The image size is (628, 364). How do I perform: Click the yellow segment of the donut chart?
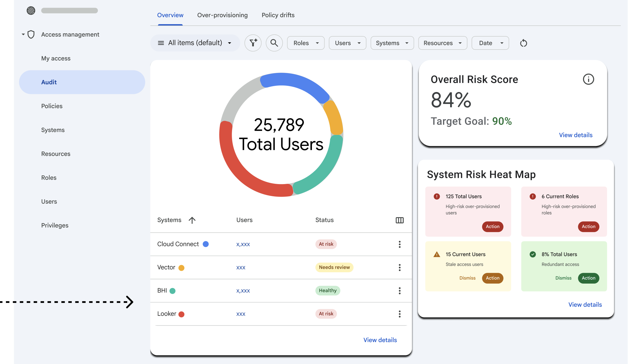[335, 118]
